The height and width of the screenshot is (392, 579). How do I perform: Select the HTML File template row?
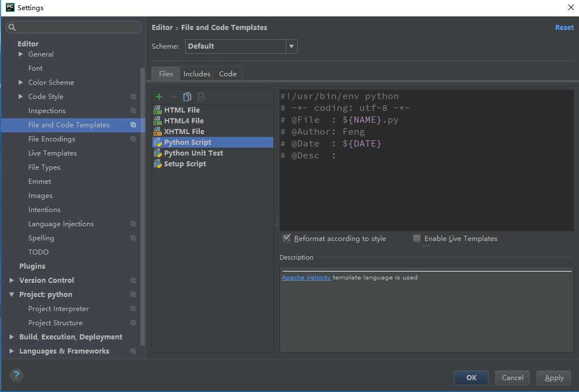(x=213, y=110)
